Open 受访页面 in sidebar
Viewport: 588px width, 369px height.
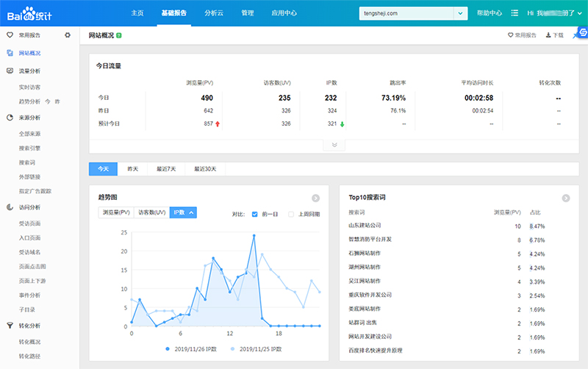pos(29,223)
